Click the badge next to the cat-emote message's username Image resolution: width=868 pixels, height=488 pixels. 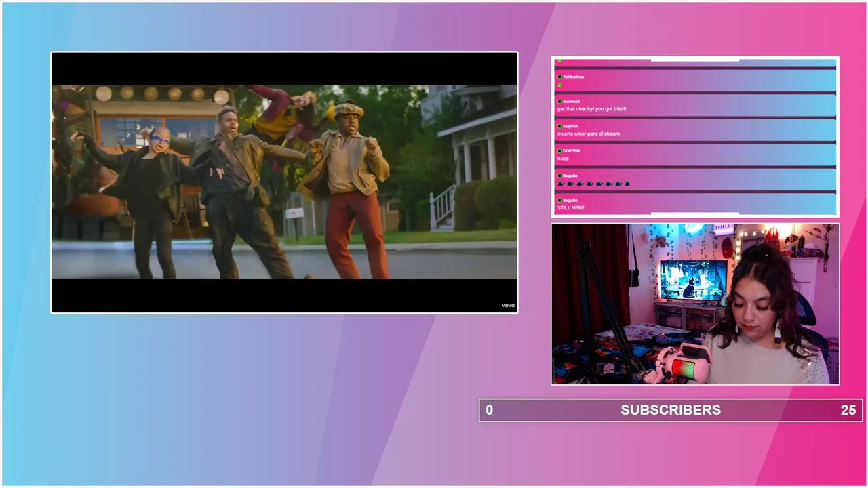click(x=559, y=176)
